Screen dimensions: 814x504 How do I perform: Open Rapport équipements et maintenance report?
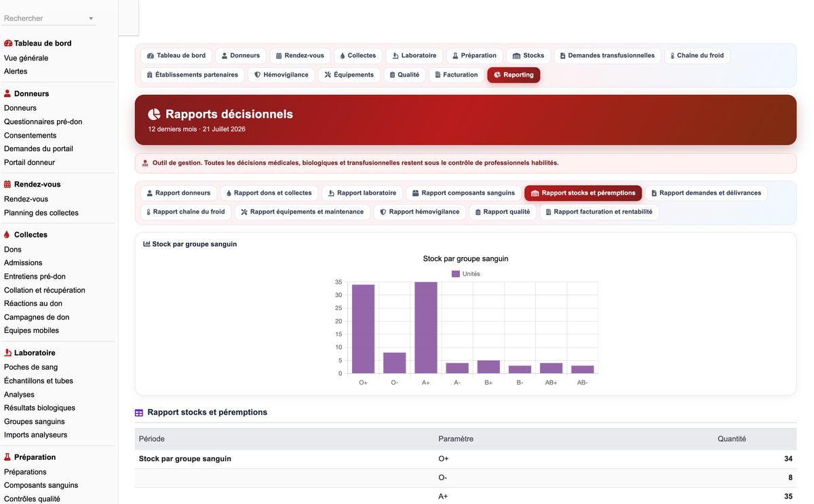point(303,212)
